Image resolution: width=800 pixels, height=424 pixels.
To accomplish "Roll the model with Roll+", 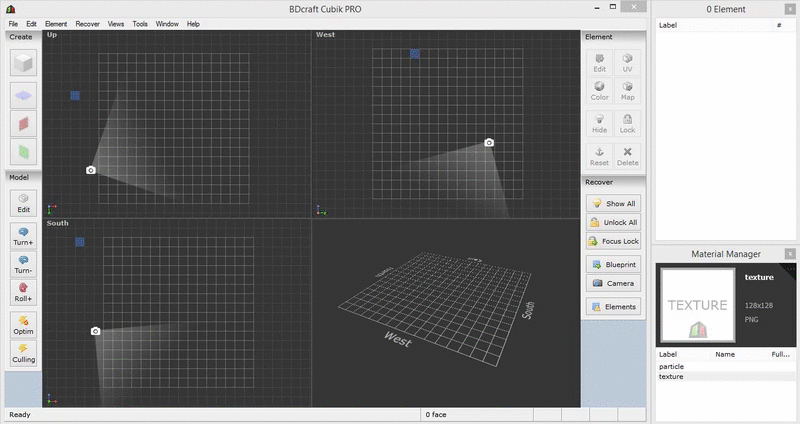I will point(23,292).
